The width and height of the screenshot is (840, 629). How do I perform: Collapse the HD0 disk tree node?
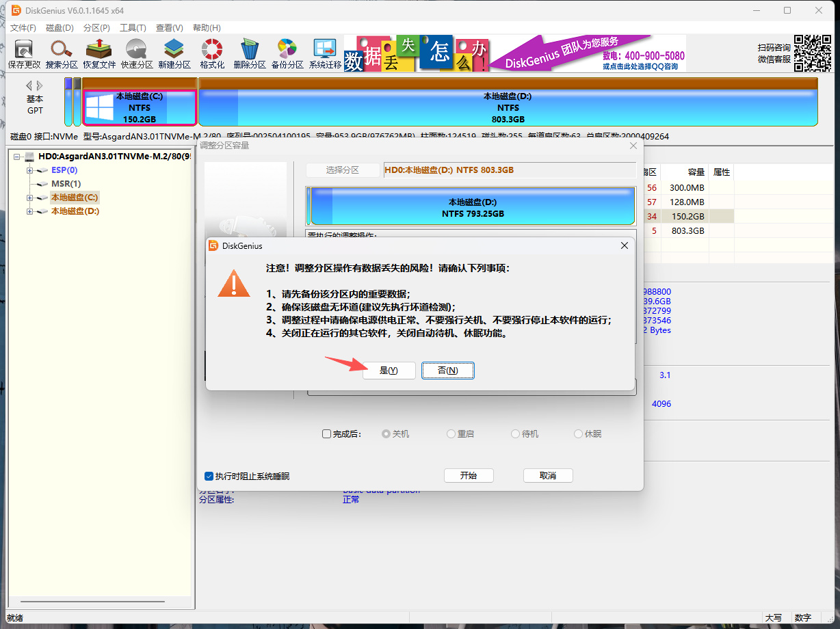16,157
